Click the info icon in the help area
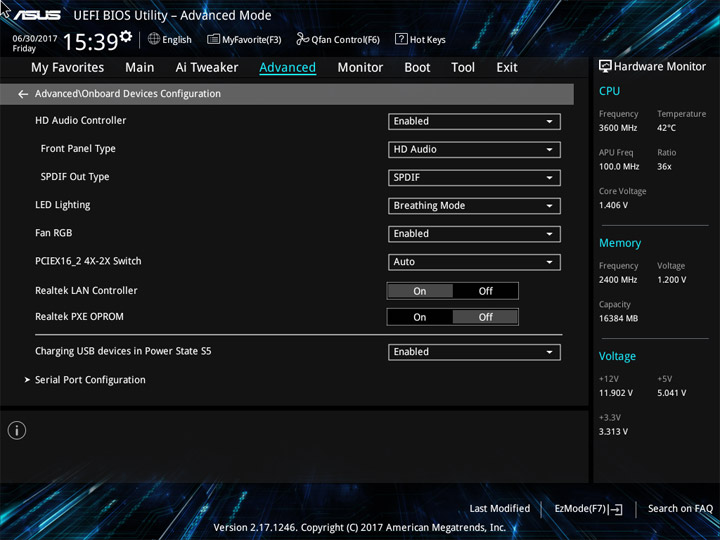This screenshot has width=720, height=540. [17, 431]
